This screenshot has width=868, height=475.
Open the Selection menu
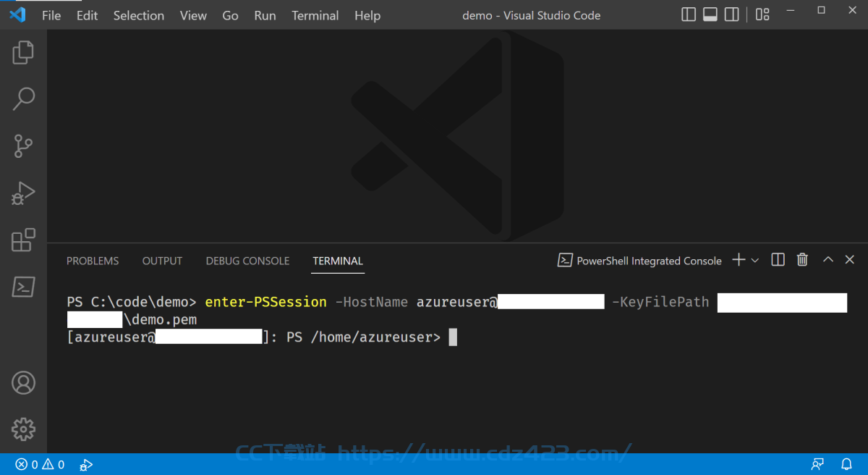pyautogui.click(x=139, y=15)
